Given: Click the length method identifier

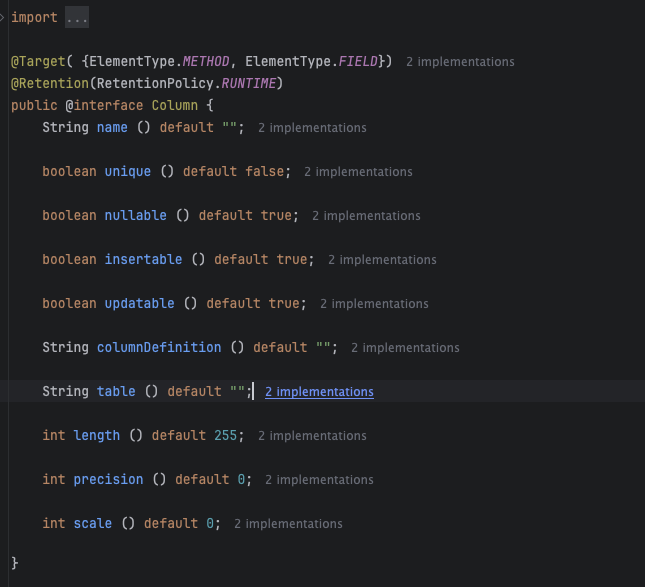Looking at the screenshot, I should (97, 436).
